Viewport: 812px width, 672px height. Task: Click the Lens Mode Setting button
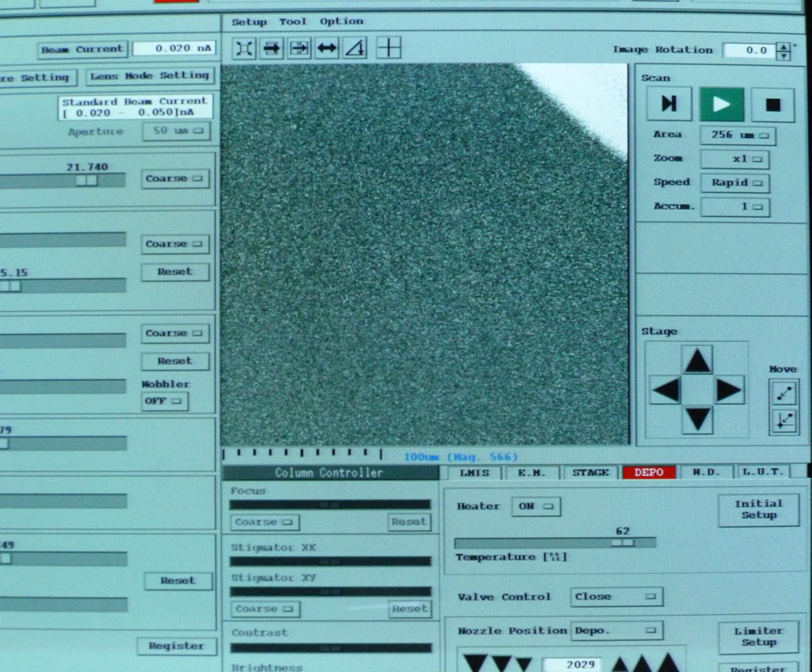pos(149,75)
